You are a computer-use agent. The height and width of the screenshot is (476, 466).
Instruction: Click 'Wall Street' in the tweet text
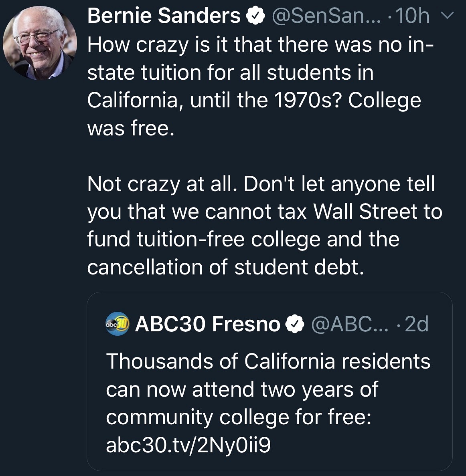[x=365, y=212]
